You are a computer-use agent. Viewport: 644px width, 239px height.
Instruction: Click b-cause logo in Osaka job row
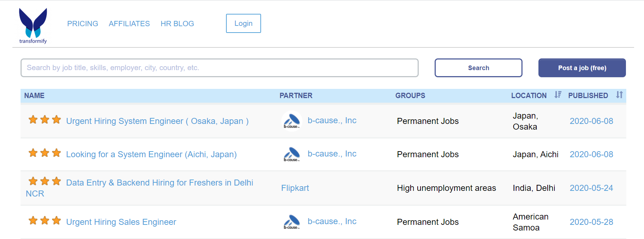pos(292,121)
